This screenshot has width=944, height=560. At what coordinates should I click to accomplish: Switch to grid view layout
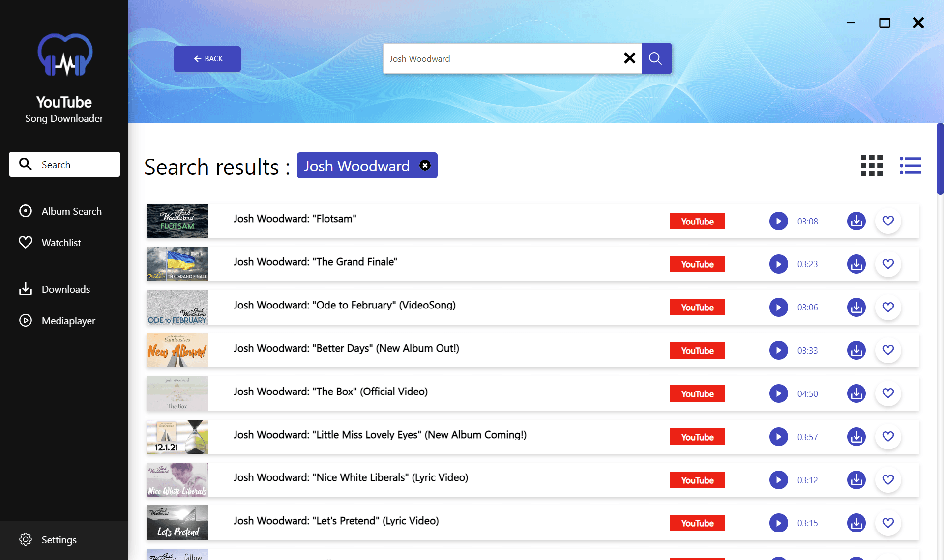[x=871, y=166]
